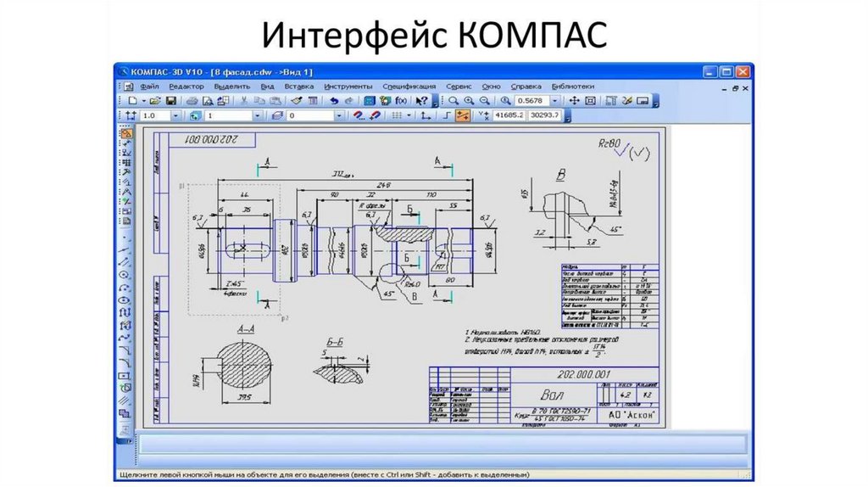868x487 pixels.
Task: Click the X coordinate field showing 41685.2
Action: tap(509, 115)
